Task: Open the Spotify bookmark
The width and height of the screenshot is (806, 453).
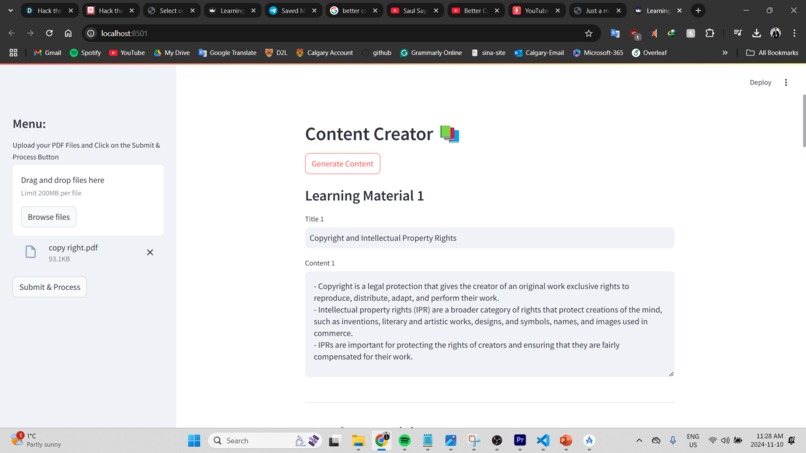Action: 85,52
